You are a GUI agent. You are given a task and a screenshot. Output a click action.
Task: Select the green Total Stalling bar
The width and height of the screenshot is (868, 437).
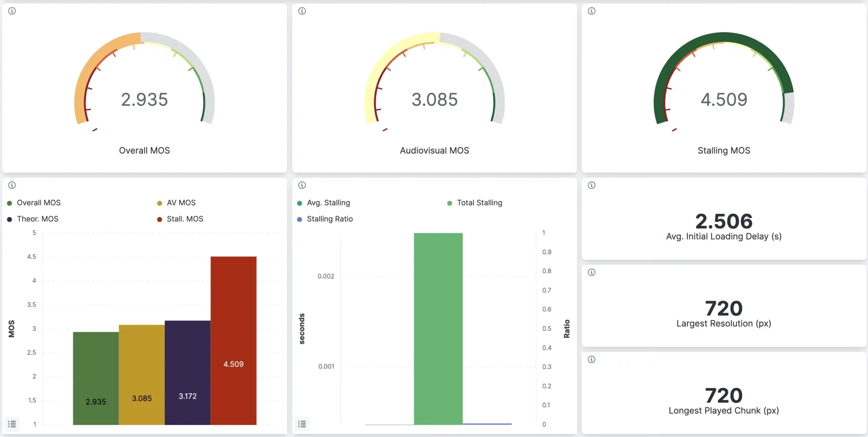tap(438, 329)
